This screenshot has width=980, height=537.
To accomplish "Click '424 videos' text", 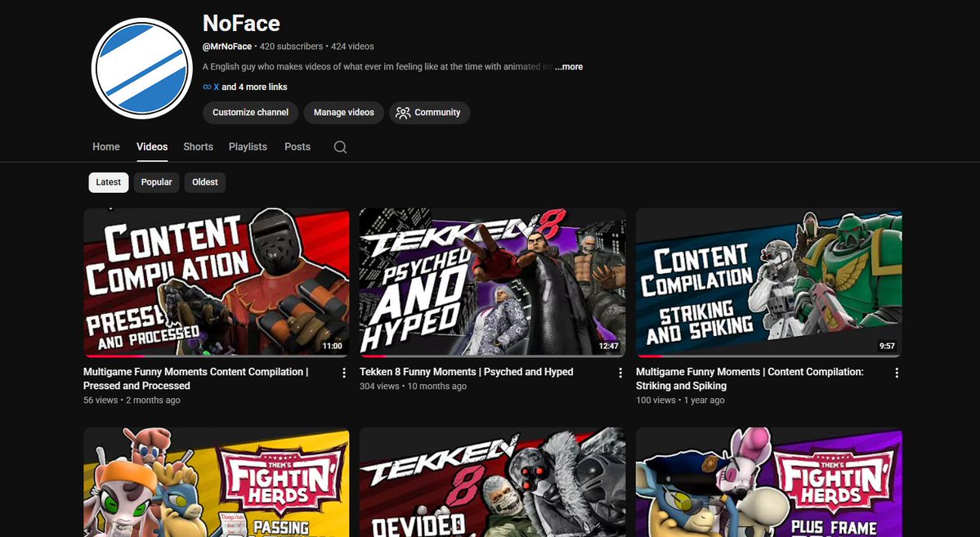I will tap(352, 47).
